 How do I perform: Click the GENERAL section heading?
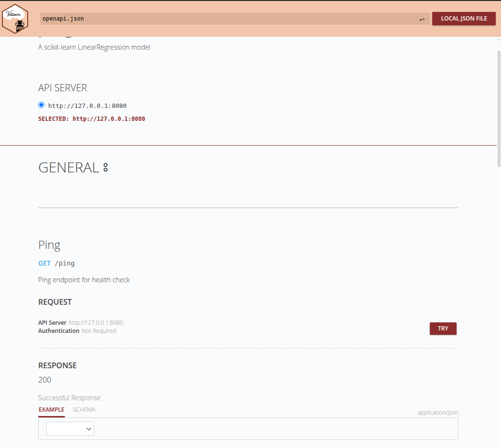pyautogui.click(x=68, y=168)
